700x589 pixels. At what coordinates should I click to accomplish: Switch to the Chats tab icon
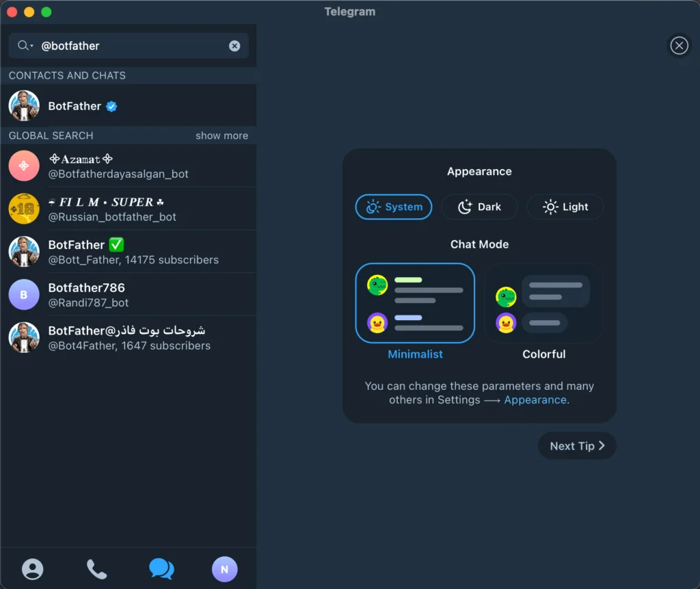[161, 569]
